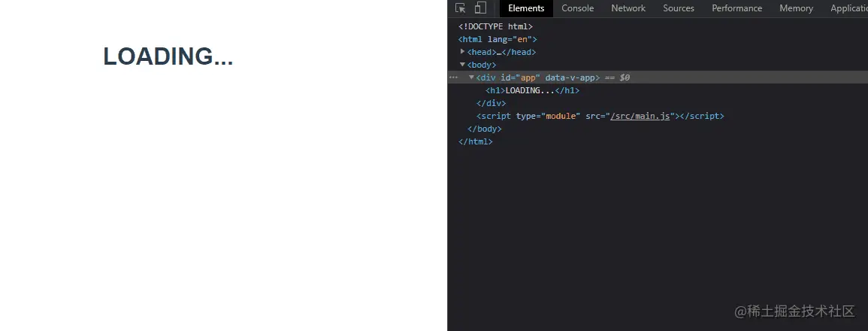
Task: Click the data-v-app attribute text
Action: pyautogui.click(x=570, y=77)
